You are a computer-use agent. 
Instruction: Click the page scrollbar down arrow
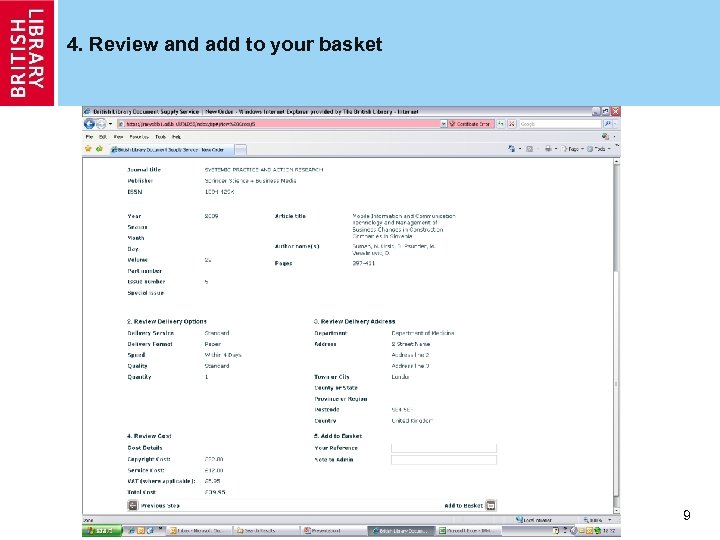pyautogui.click(x=616, y=510)
